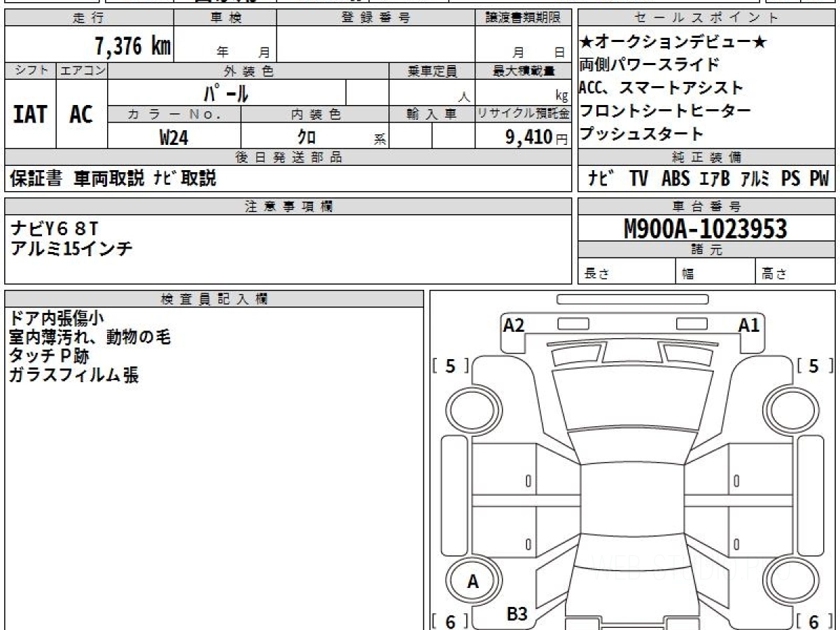
Task: Click the 7,376 km mileage value
Action: 132,46
